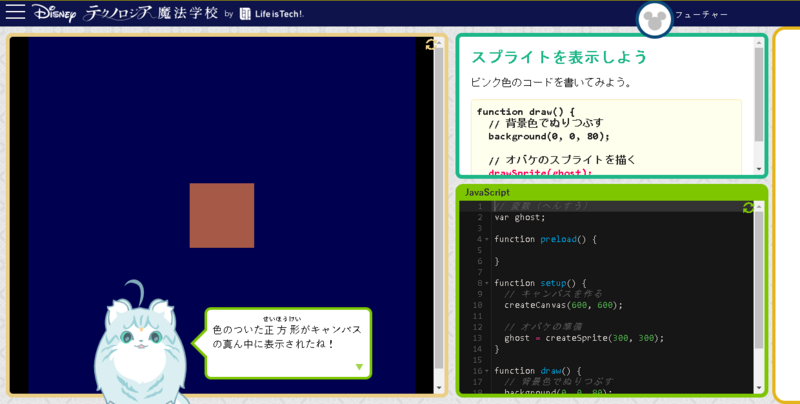Click the キャンバスを作る comment line

[x=553, y=294]
